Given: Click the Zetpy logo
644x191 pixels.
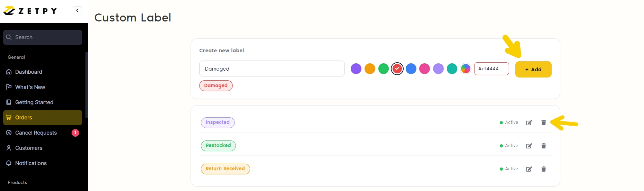Looking at the screenshot, I should click(x=30, y=11).
